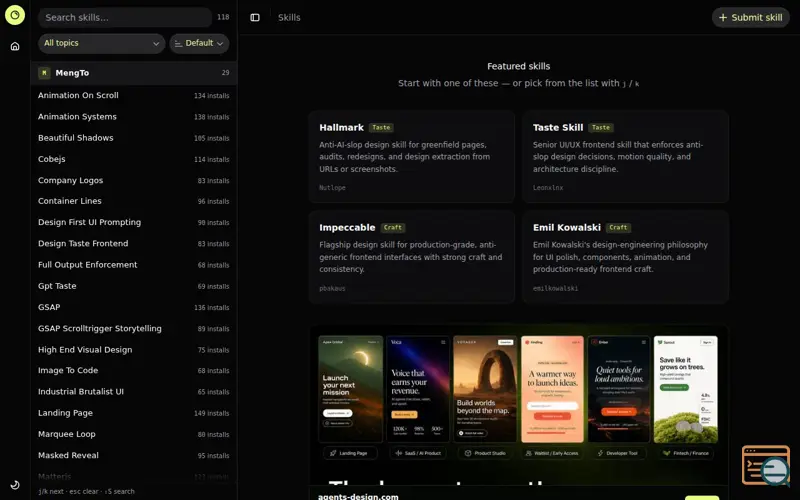Click the Taste tag on Taste Skill
The width and height of the screenshot is (800, 500).
pos(601,128)
